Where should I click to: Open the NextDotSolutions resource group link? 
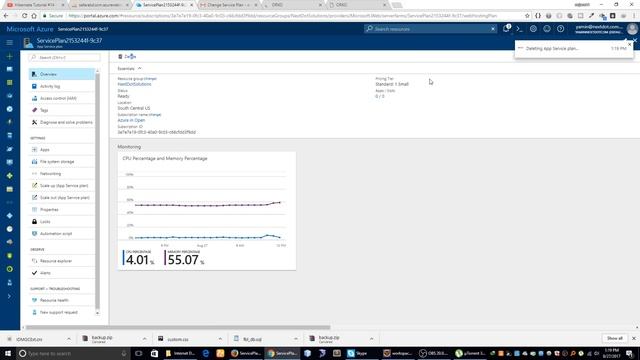(134, 84)
